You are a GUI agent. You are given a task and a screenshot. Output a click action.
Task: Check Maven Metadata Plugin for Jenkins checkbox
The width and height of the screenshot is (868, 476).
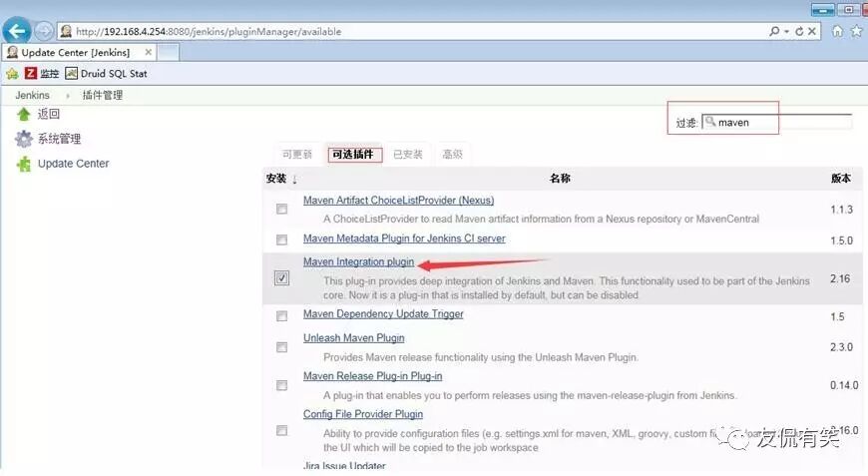pos(281,239)
